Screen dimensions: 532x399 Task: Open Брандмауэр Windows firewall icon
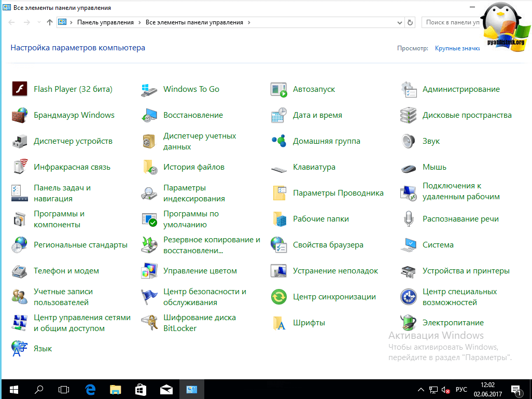tap(19, 115)
